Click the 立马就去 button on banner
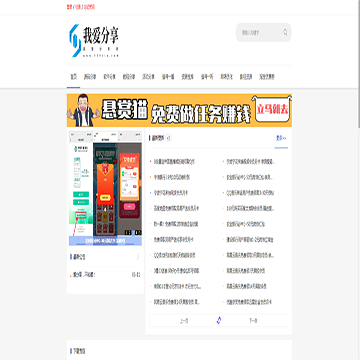This screenshot has height=360, width=360. (x=272, y=110)
